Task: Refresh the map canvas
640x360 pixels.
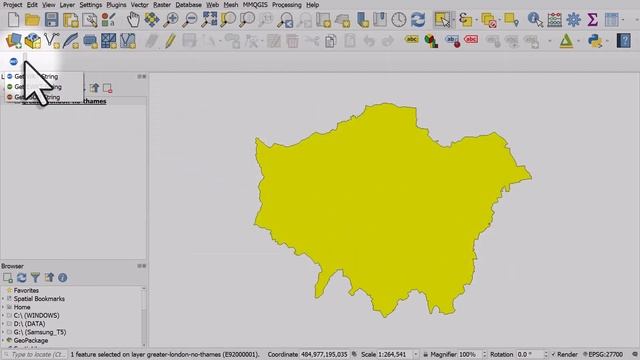Action: tap(418, 20)
